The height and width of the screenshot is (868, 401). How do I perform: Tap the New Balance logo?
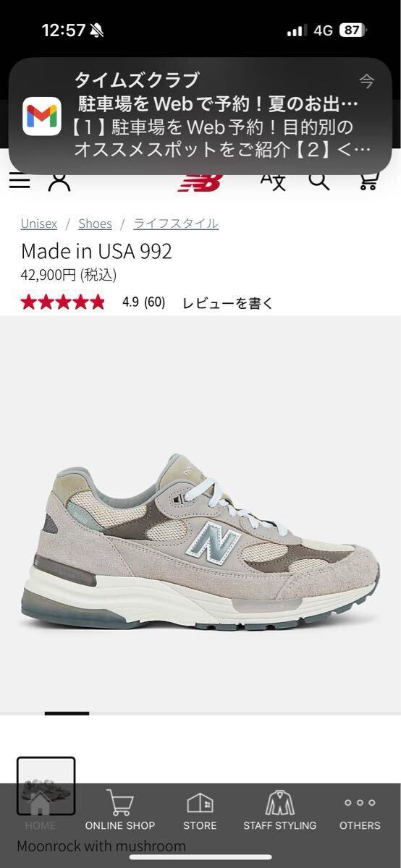coord(200,183)
